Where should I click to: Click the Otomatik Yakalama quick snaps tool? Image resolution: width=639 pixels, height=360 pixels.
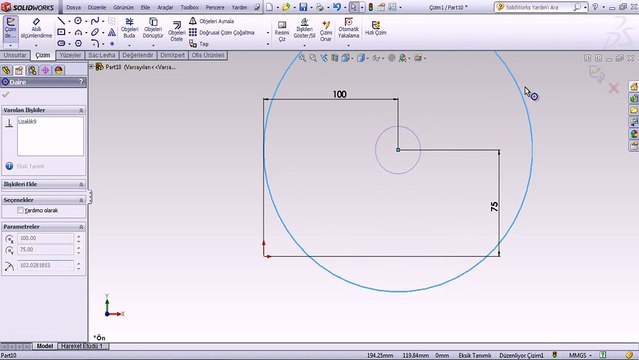348,28
